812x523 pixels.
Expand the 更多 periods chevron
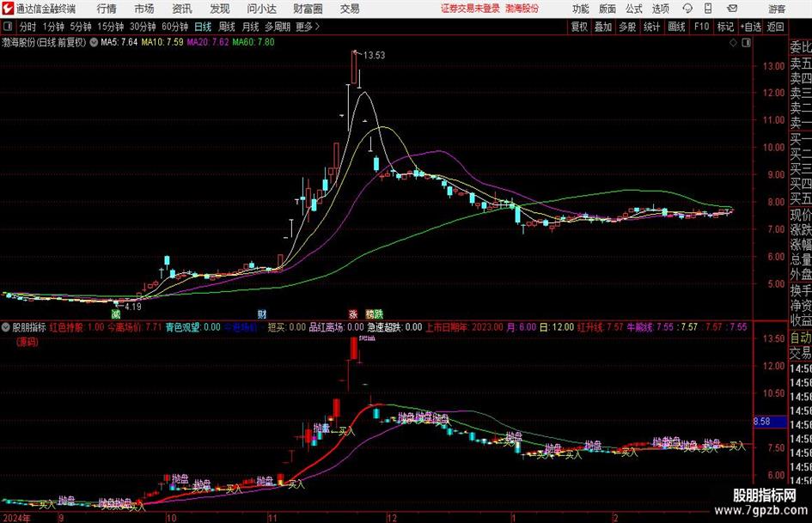pos(317,27)
